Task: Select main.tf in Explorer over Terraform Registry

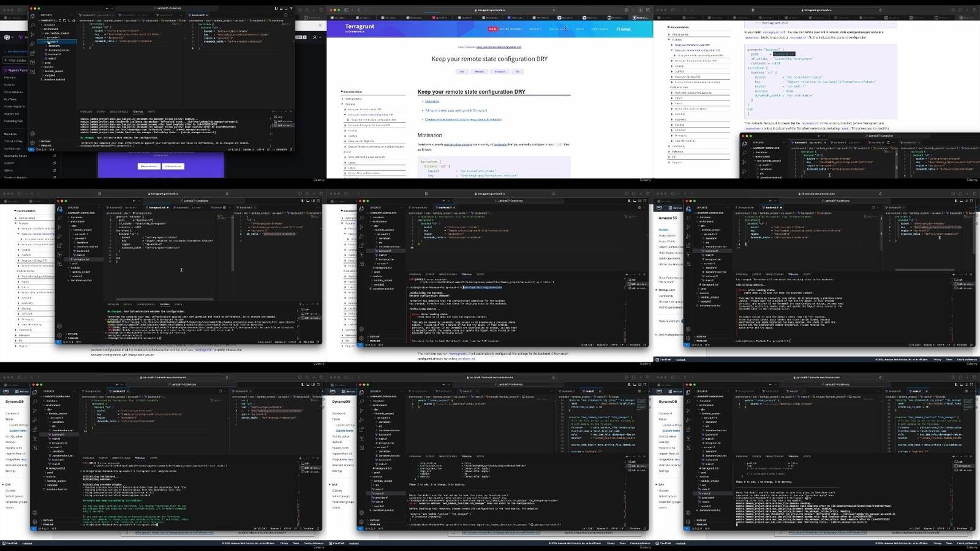Action: (53, 58)
